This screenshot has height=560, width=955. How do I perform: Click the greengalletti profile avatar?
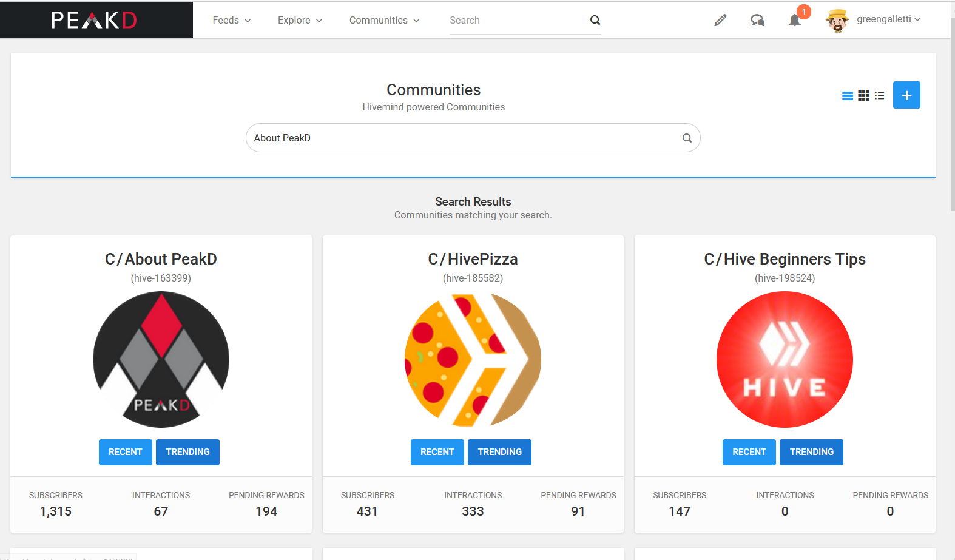[x=837, y=20]
